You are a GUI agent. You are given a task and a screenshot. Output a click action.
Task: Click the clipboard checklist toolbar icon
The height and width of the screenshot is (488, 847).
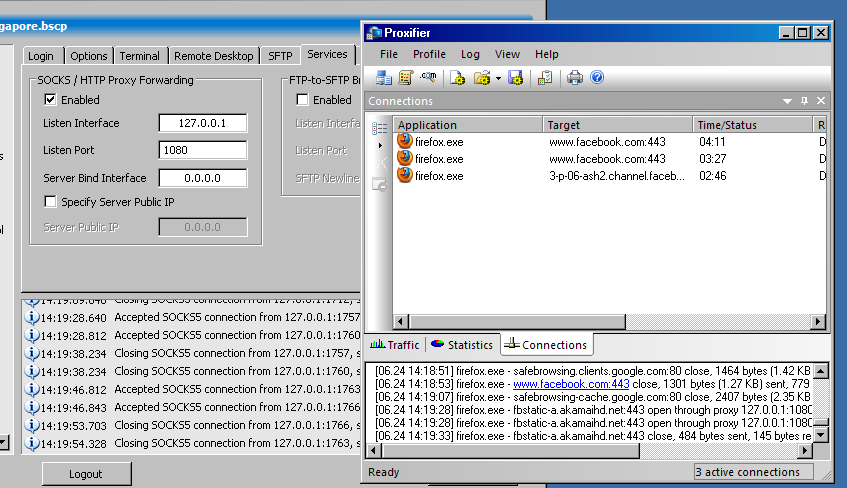(x=545, y=78)
